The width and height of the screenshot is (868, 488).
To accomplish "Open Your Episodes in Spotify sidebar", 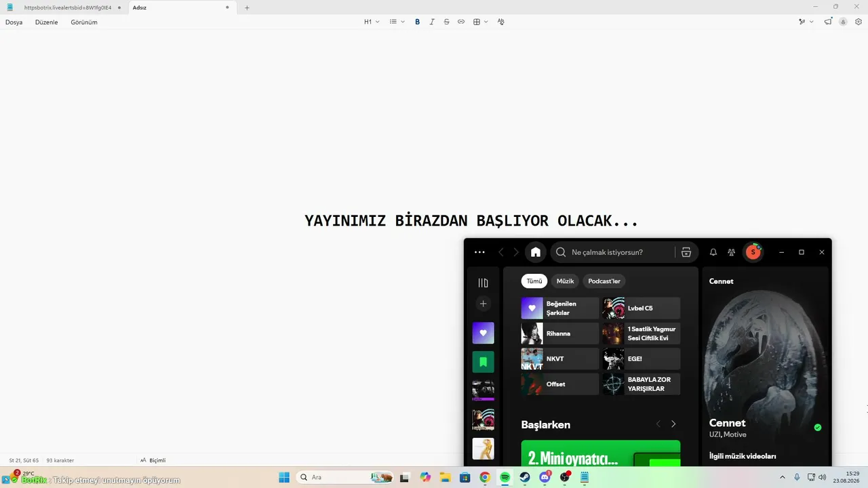I will tap(483, 362).
